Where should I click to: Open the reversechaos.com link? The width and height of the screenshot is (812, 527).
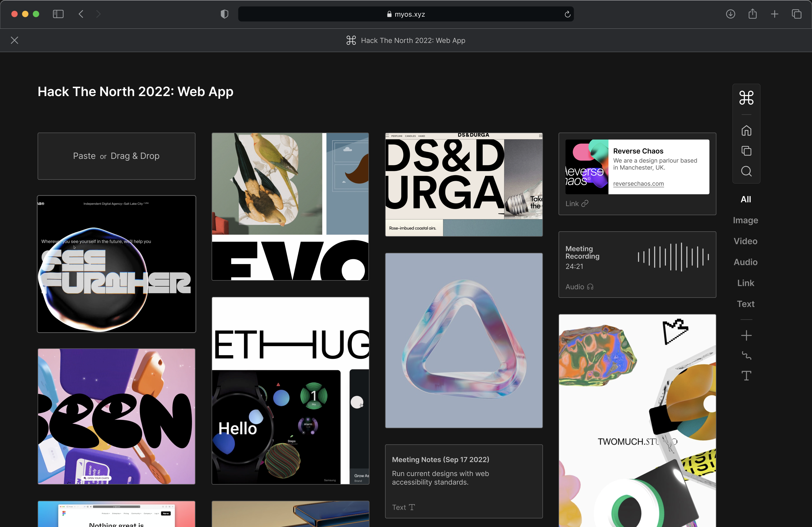tap(638, 184)
